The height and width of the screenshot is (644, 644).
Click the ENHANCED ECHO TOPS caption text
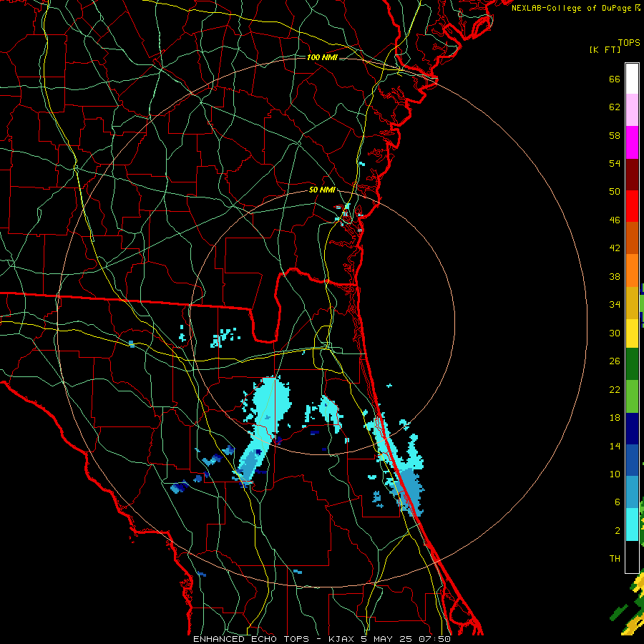pyautogui.click(x=251, y=639)
